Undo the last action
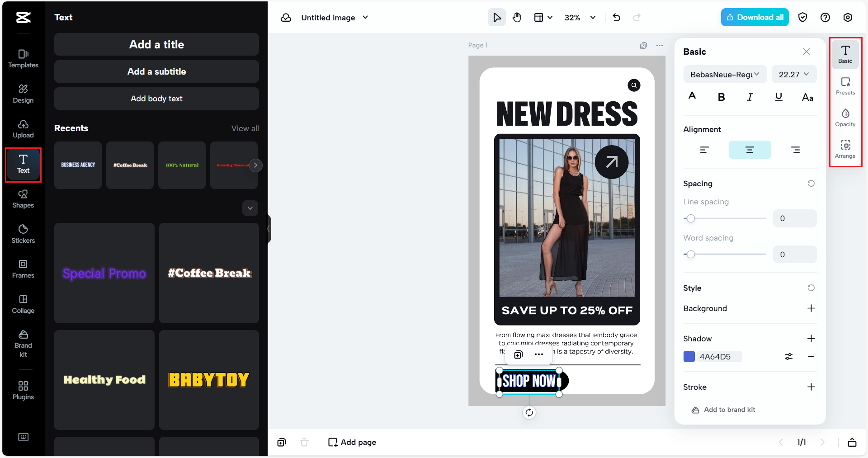The height and width of the screenshot is (458, 868). point(616,17)
